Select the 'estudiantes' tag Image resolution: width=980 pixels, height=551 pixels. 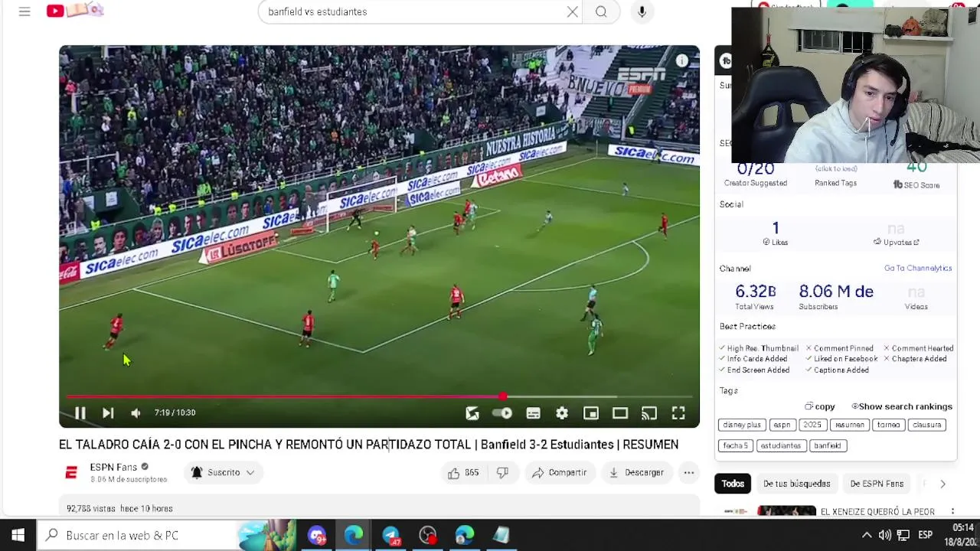pos(780,445)
